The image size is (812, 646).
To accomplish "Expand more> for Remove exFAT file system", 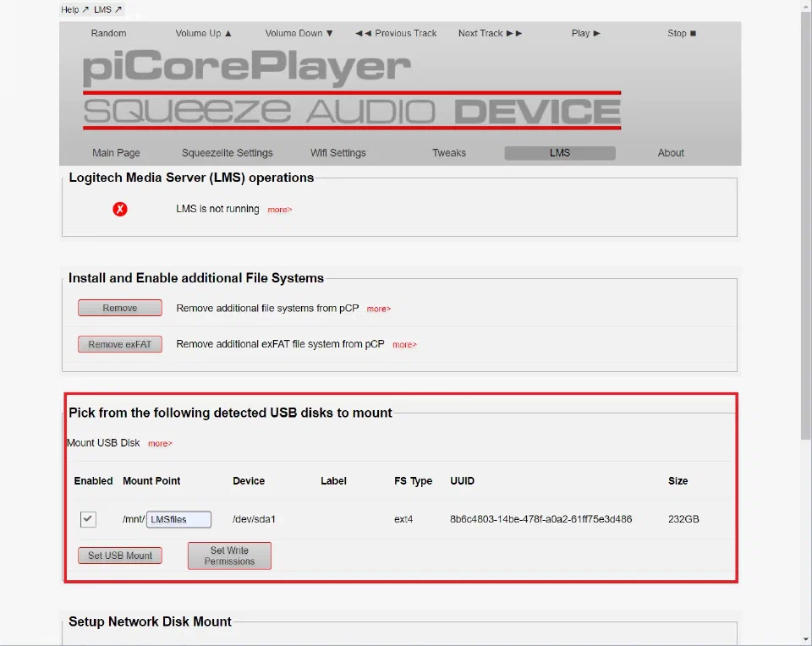I will coord(404,345).
